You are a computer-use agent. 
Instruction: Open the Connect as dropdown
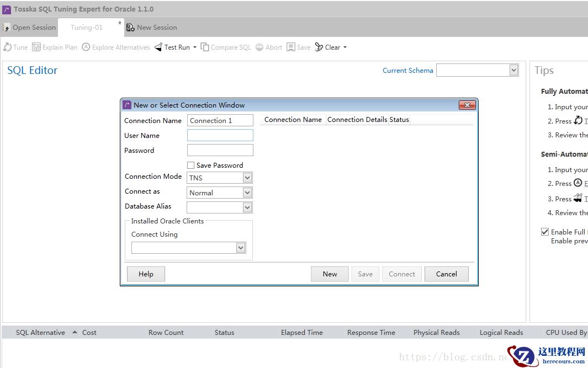247,193
